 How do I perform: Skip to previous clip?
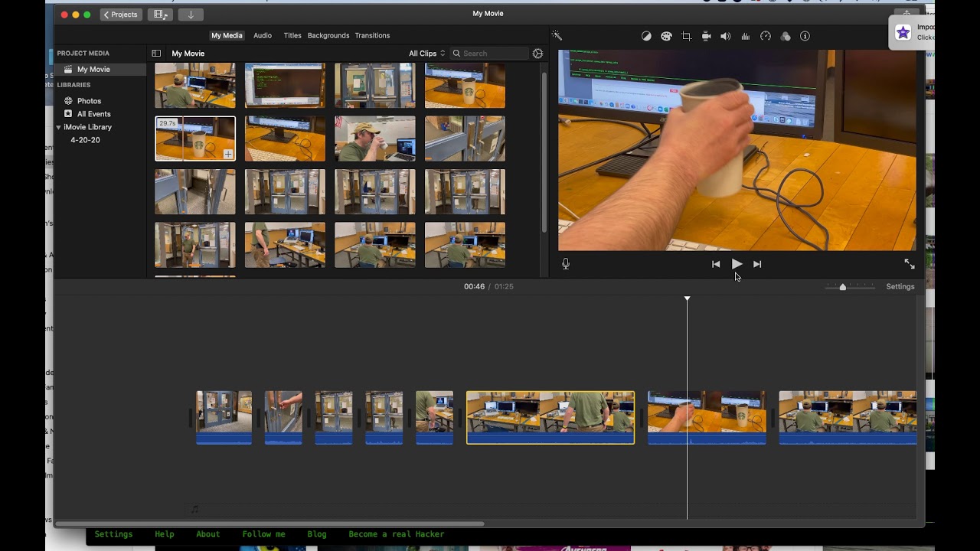[716, 264]
